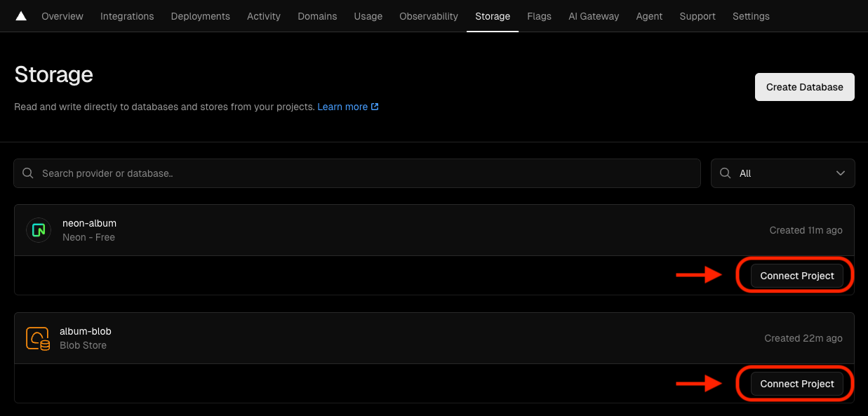Image resolution: width=868 pixels, height=416 pixels.
Task: Click the search icon inside the filter dropdown
Action: tap(725, 173)
